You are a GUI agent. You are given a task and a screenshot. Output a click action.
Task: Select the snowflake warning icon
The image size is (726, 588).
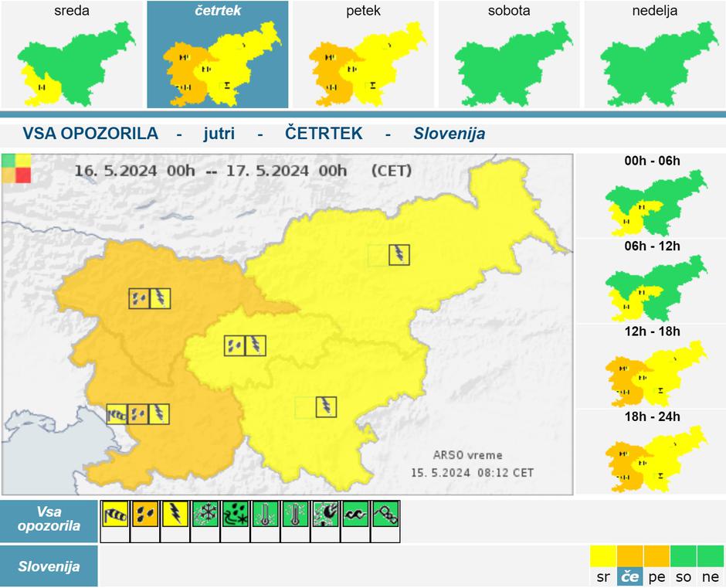pyautogui.click(x=205, y=514)
